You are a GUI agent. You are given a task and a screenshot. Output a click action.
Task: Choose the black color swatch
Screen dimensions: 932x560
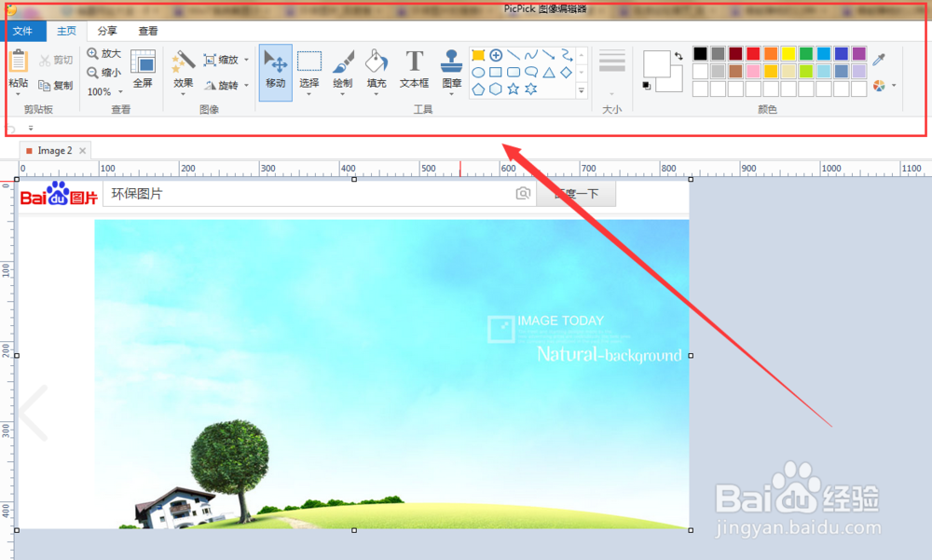(700, 54)
